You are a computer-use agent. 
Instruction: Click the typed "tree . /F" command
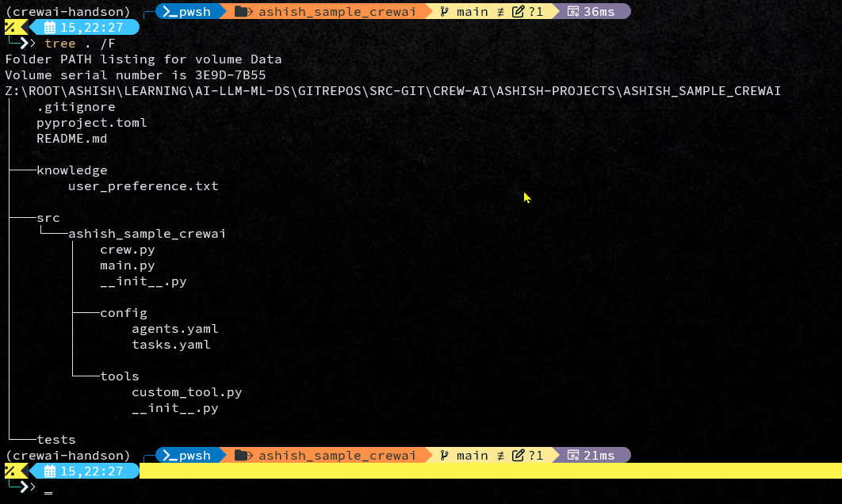coord(79,44)
